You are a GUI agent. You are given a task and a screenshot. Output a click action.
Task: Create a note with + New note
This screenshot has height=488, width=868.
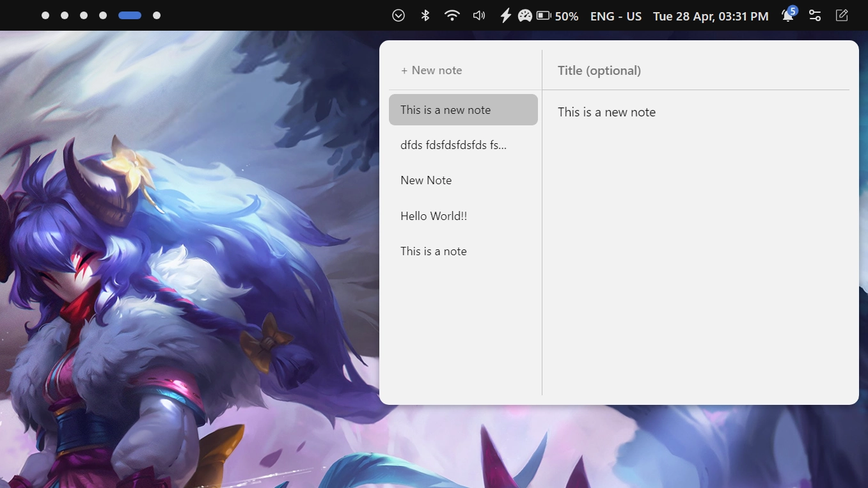pos(432,70)
